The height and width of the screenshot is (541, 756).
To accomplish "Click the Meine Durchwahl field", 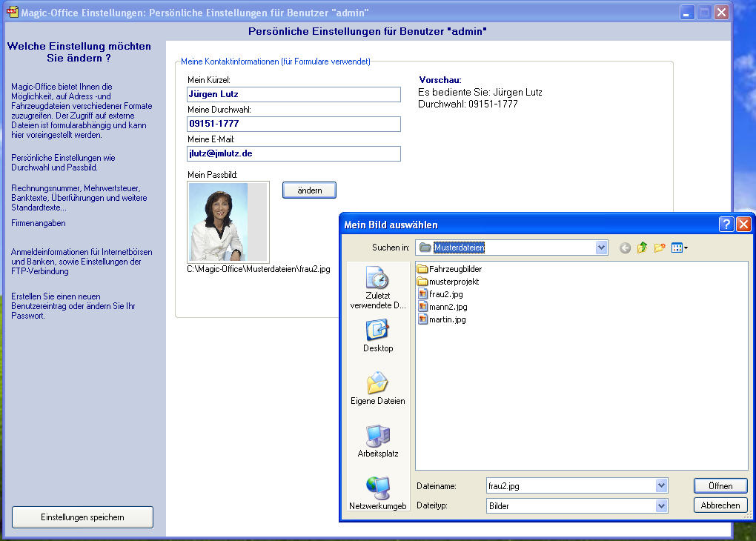I will pos(294,124).
